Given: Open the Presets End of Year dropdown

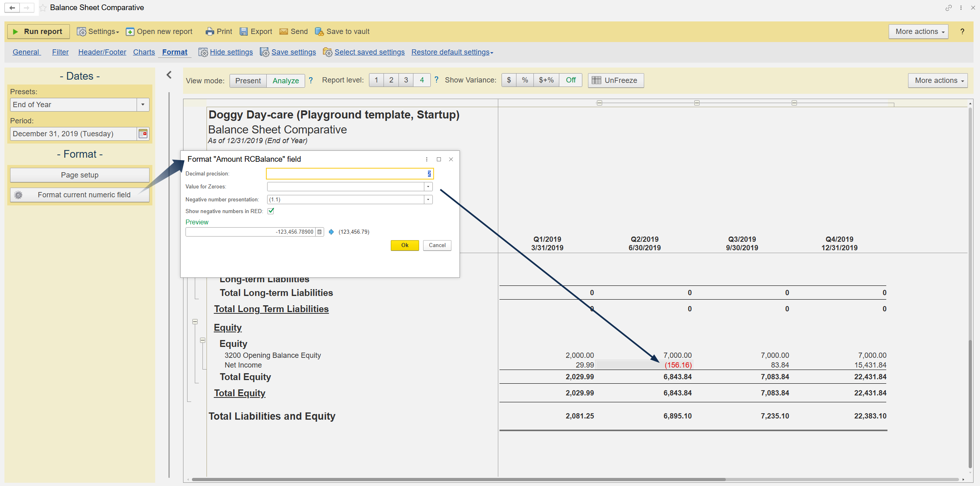Looking at the screenshot, I should 143,105.
